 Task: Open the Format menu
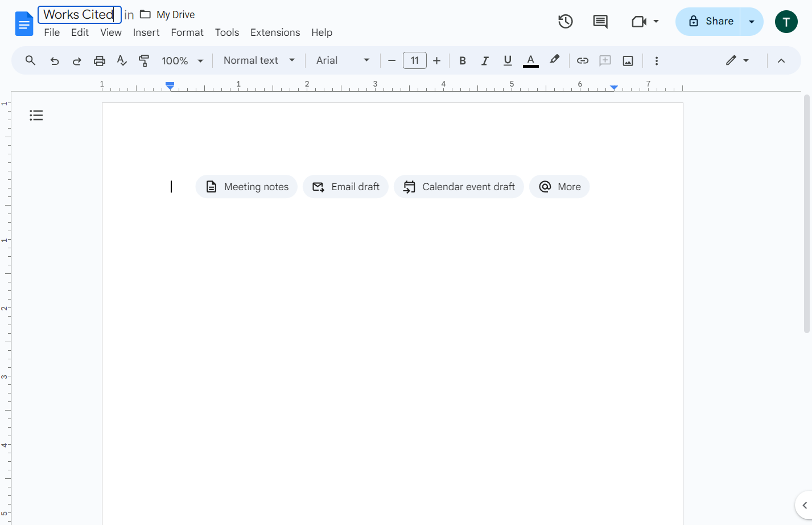[x=187, y=32]
